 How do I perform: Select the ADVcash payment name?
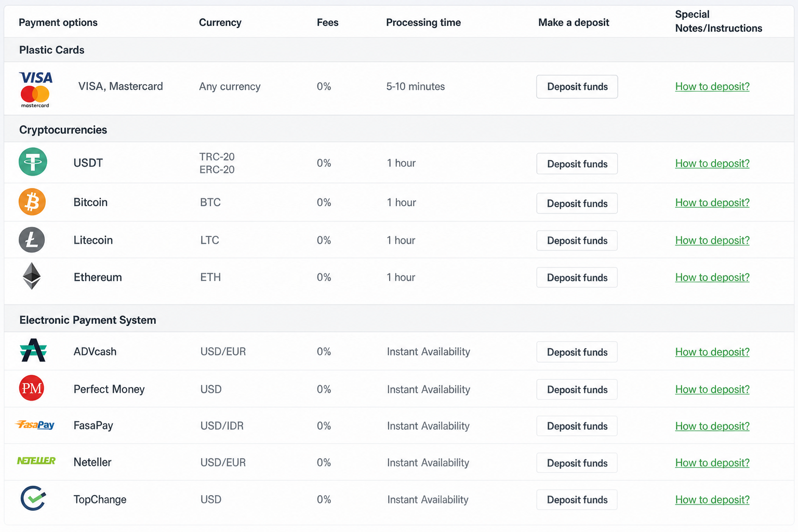95,352
